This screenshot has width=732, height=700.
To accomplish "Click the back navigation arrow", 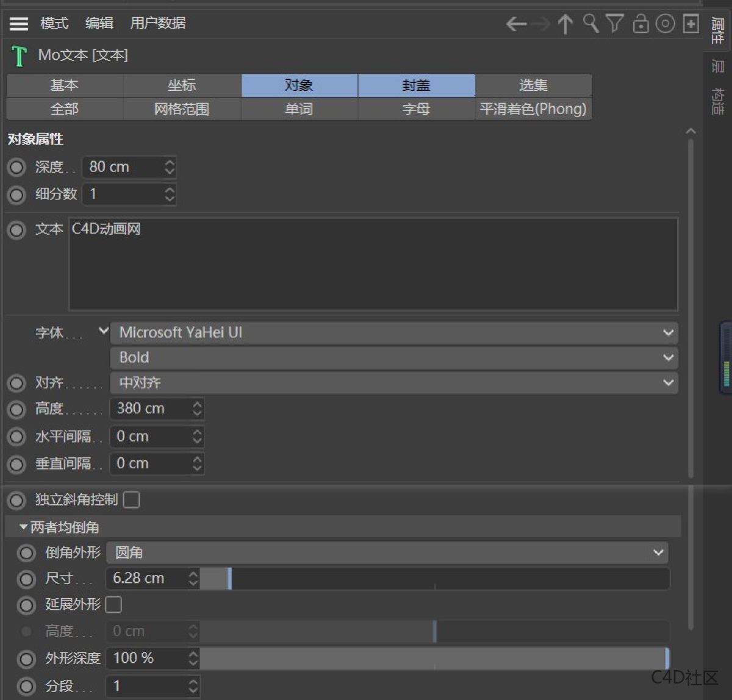I will click(x=515, y=24).
